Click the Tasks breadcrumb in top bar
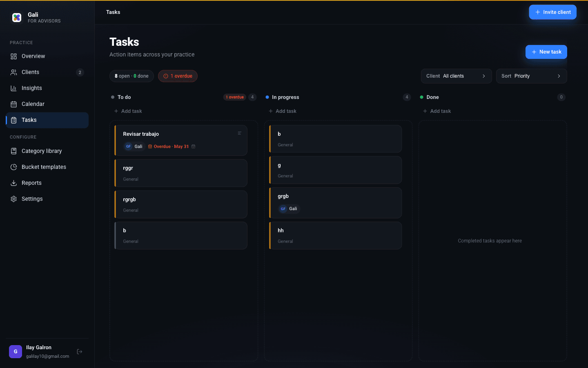The height and width of the screenshot is (368, 588). [113, 12]
